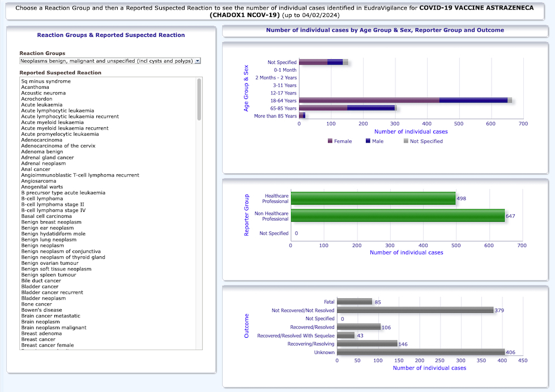Screen dimensions: 555x392
Task: Click the Recovering/Resolving outcome bar
Action: coord(367,343)
